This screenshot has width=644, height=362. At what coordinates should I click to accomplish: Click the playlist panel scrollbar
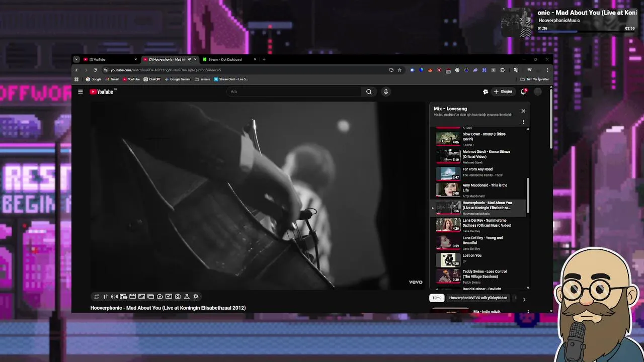coord(528,195)
